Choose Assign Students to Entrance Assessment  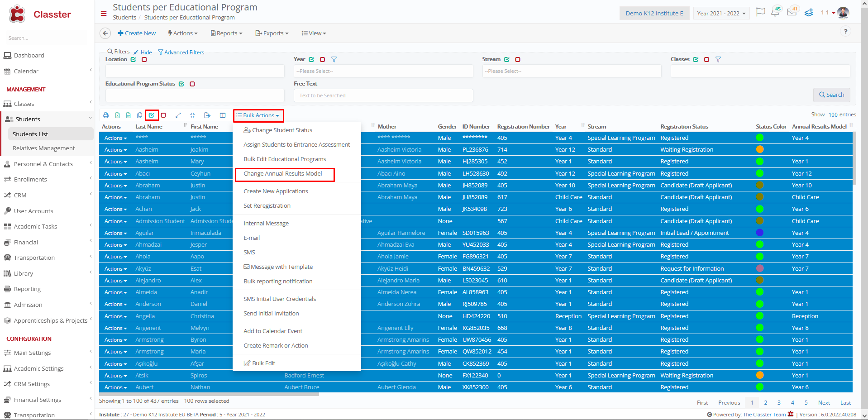297,145
